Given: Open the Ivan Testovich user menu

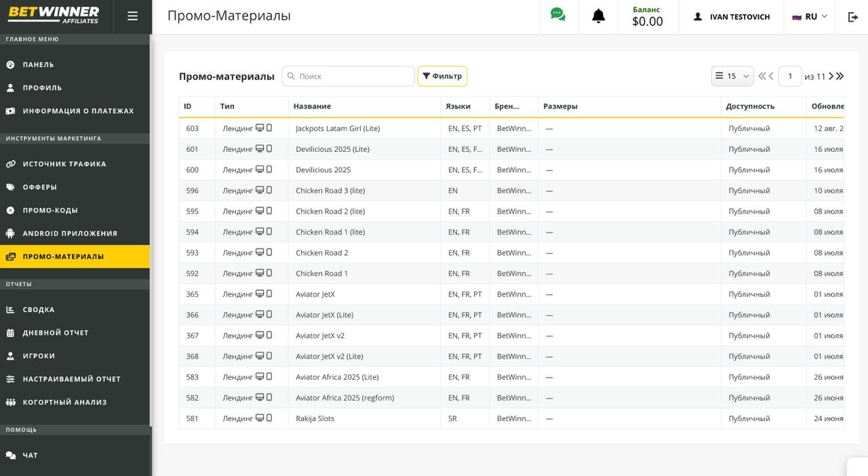Looking at the screenshot, I should [732, 17].
